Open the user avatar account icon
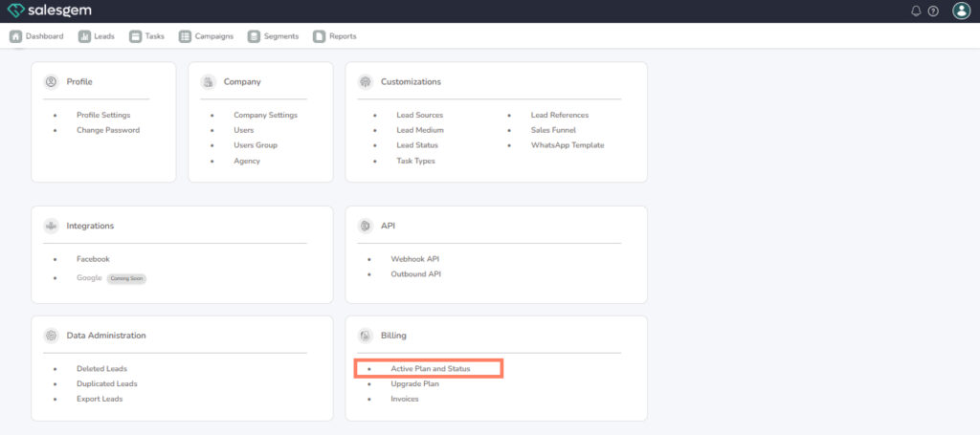 pyautogui.click(x=961, y=11)
